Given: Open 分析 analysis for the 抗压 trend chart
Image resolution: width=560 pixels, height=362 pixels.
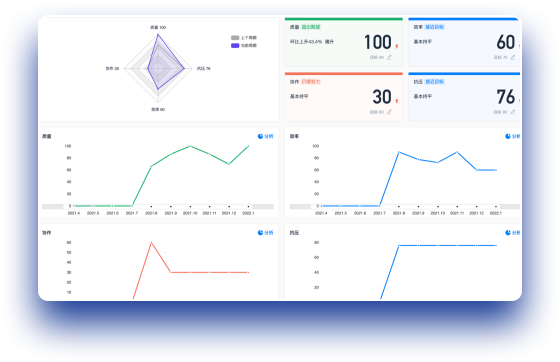Looking at the screenshot, I should 513,232.
